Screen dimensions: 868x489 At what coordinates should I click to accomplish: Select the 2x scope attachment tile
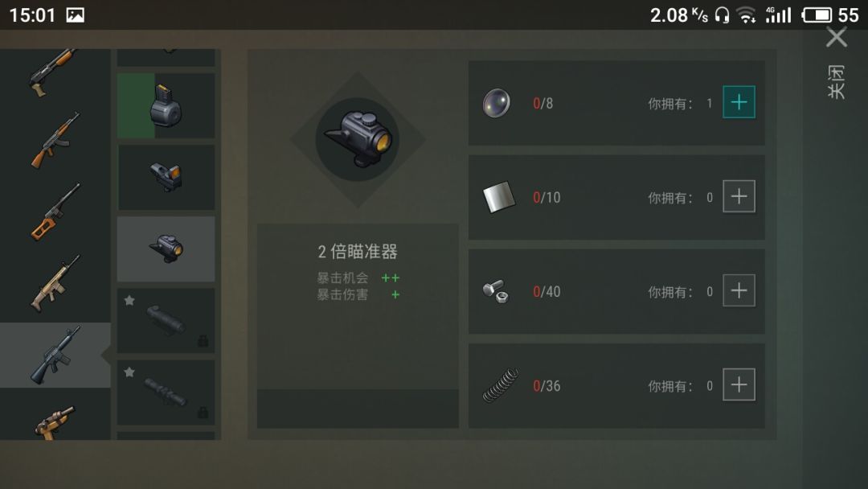pos(166,249)
